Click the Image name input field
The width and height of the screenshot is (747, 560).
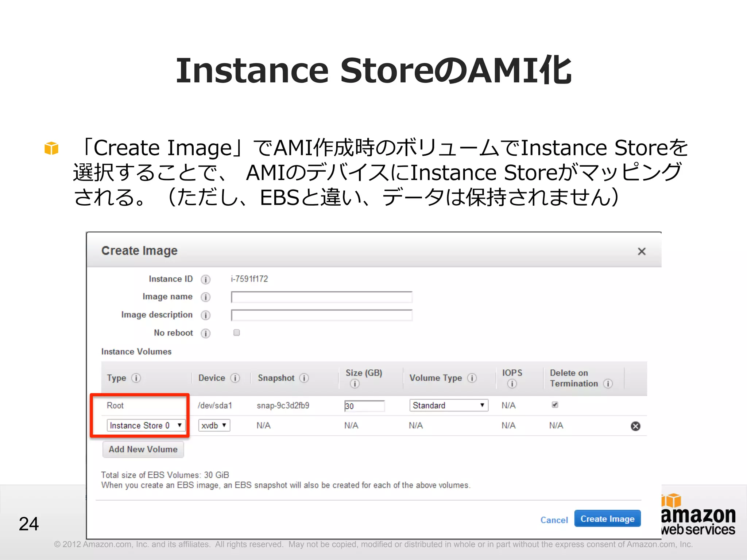pos(322,297)
